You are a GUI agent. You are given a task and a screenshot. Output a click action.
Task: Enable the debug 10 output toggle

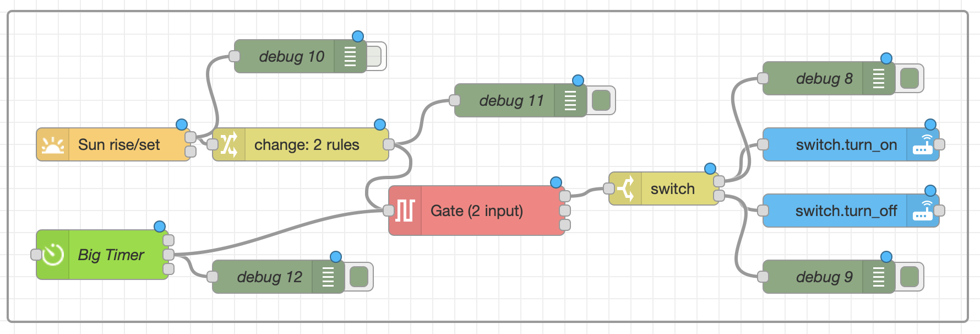coord(375,56)
